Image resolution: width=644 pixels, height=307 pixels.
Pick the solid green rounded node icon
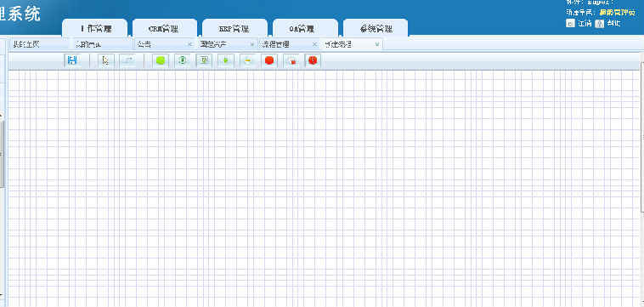[161, 60]
